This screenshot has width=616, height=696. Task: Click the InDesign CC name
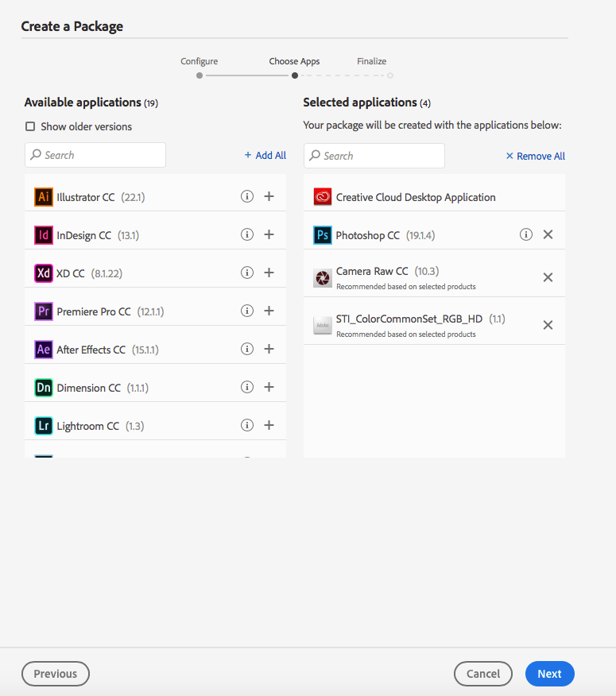pyautogui.click(x=84, y=235)
